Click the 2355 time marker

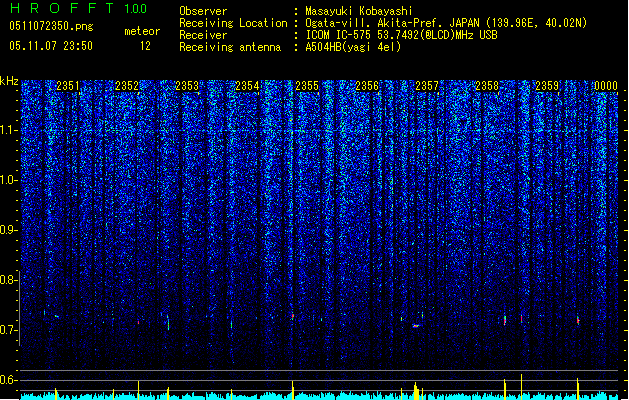tap(307, 86)
